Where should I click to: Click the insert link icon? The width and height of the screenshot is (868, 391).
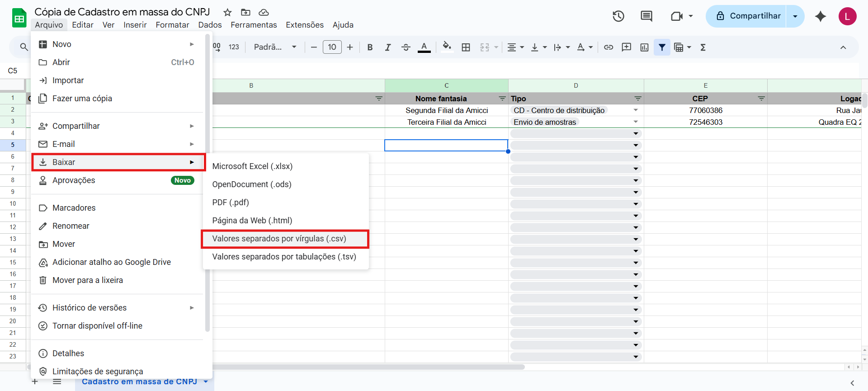pyautogui.click(x=609, y=47)
